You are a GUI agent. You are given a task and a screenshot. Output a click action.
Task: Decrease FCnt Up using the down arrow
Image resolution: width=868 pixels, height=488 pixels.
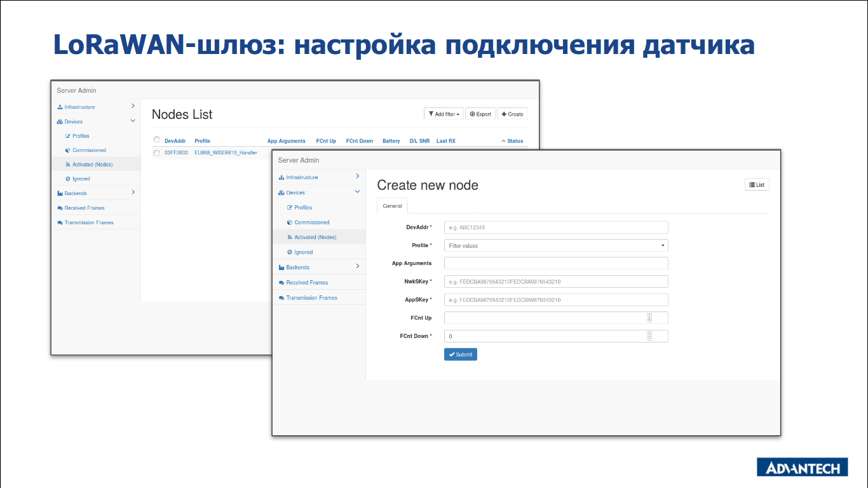click(649, 320)
